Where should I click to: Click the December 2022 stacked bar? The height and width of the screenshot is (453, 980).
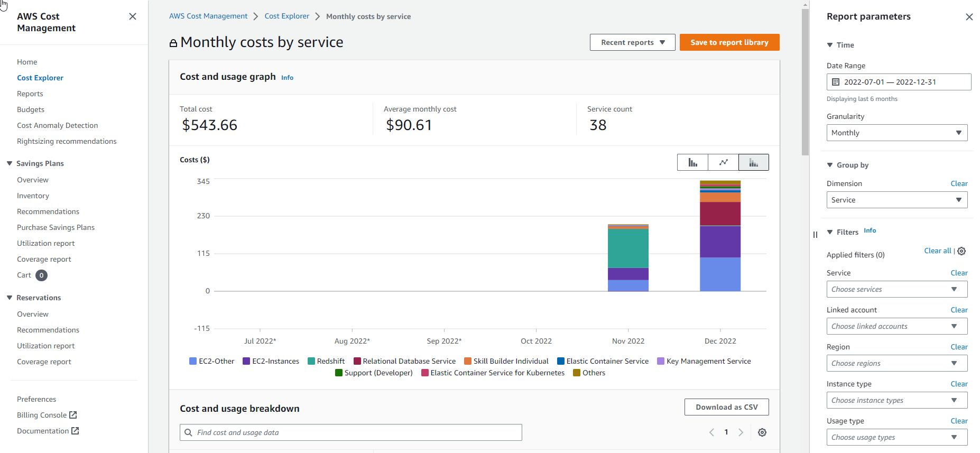720,236
